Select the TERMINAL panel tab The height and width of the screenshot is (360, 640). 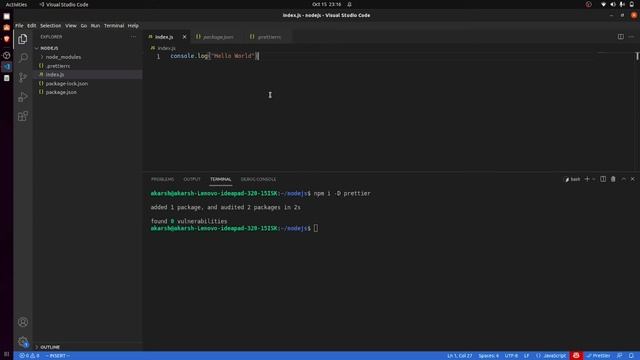[220, 179]
